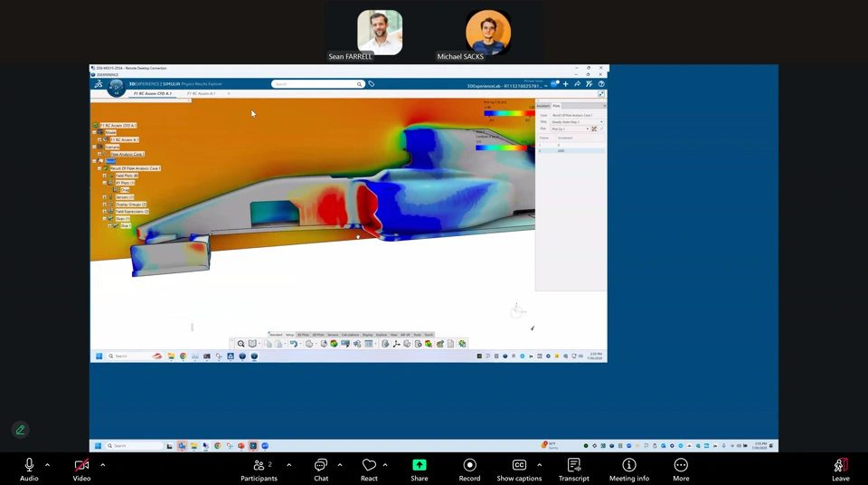Click the last green icon in action bar

(462, 344)
